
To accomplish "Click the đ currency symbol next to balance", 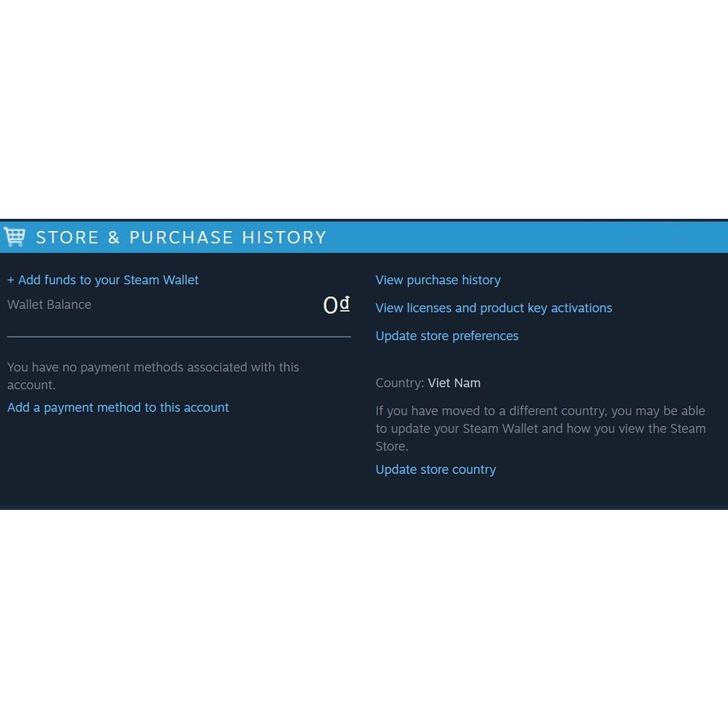I will point(344,303).
